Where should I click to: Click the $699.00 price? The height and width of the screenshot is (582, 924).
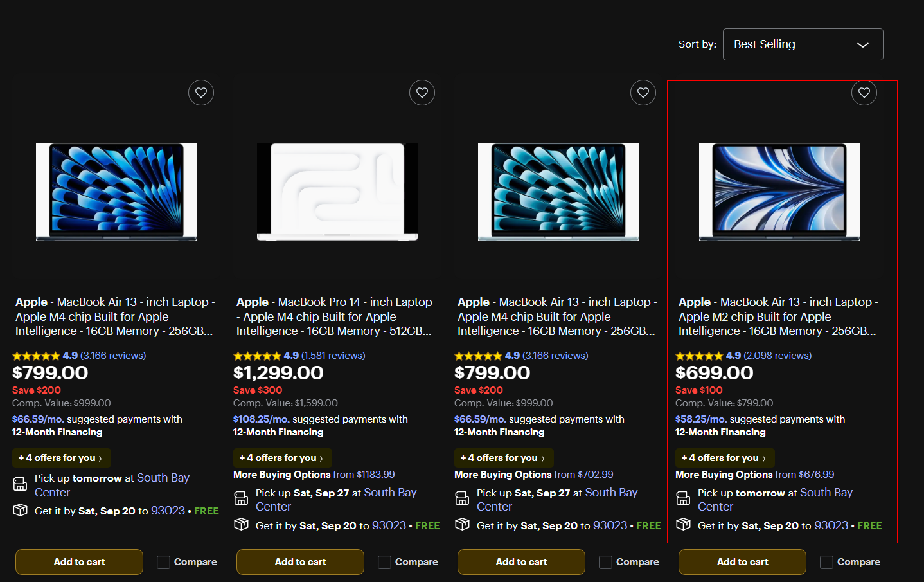[715, 373]
